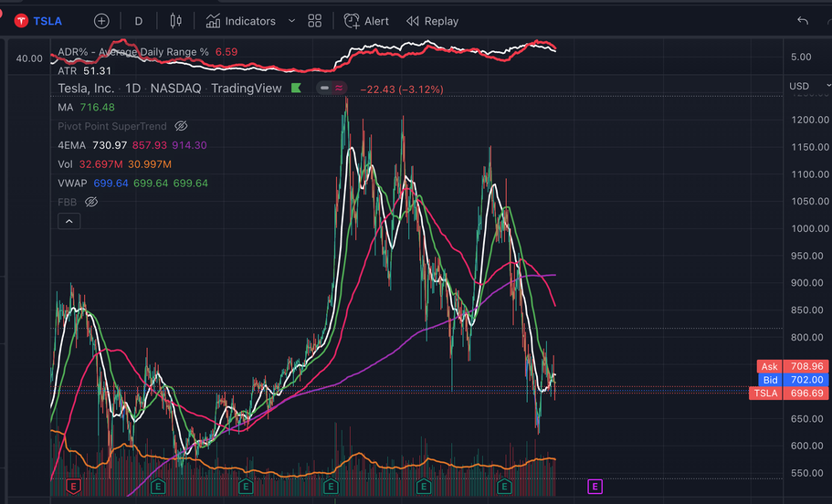The height and width of the screenshot is (504, 832).
Task: Open the Indicators dialog
Action: [241, 21]
